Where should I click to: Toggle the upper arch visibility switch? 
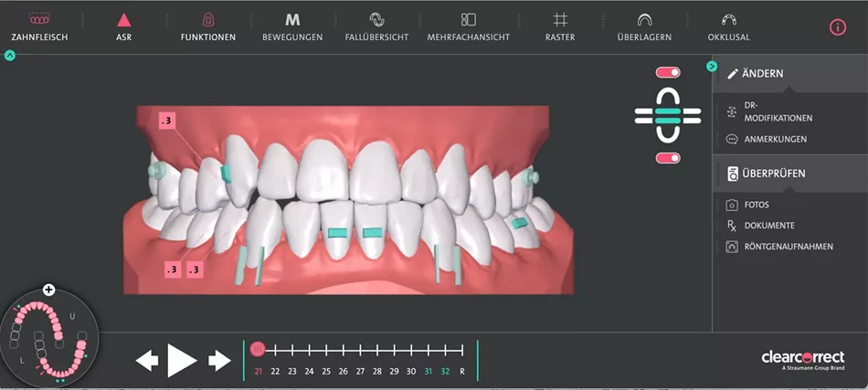[668, 72]
